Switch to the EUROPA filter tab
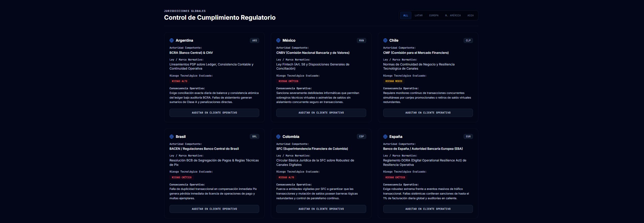Image resolution: width=644 pixels, height=223 pixels. point(434,16)
